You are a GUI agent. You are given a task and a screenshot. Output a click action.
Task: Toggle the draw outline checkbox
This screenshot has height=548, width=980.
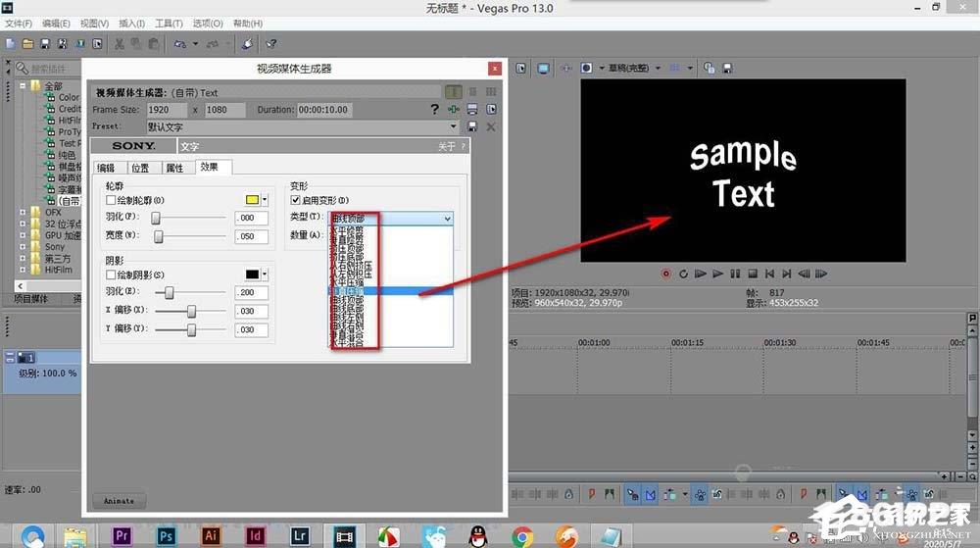pyautogui.click(x=111, y=201)
